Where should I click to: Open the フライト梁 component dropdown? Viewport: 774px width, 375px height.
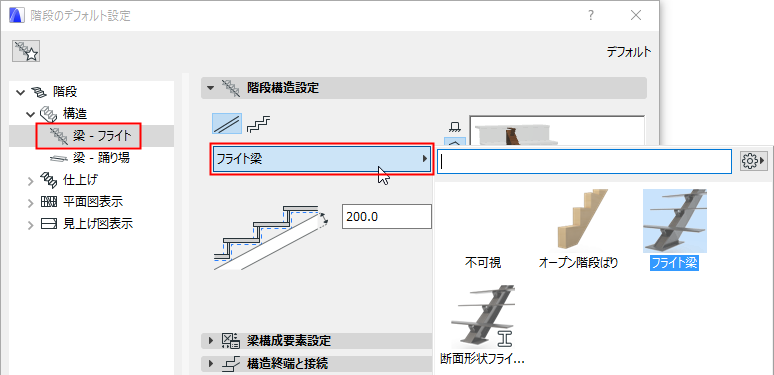click(322, 159)
